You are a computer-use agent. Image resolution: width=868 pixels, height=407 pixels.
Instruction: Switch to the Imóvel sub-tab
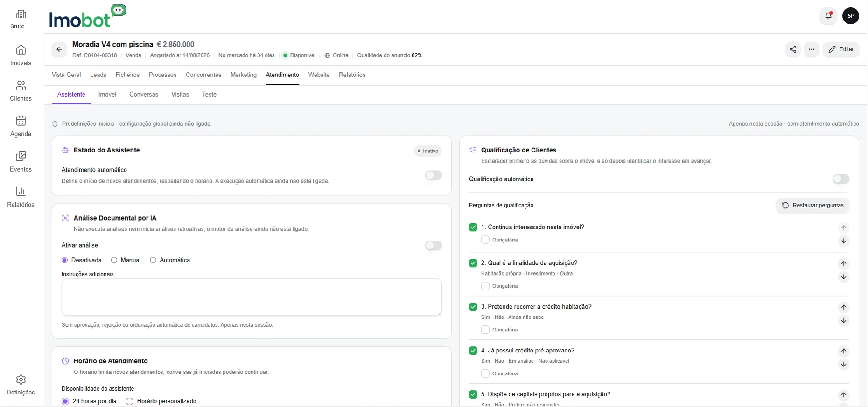pyautogui.click(x=107, y=94)
